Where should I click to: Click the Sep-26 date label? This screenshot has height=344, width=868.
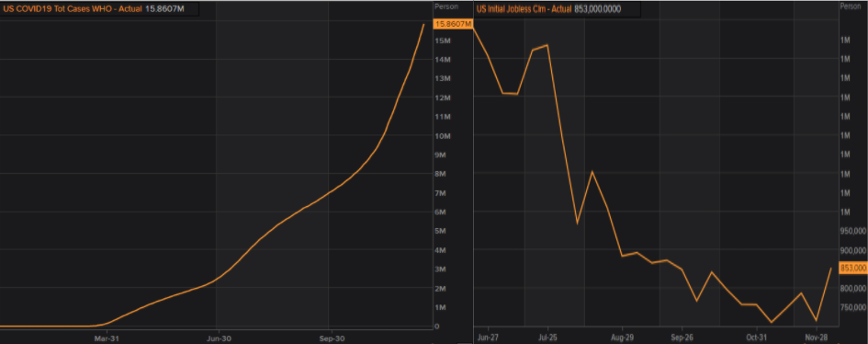tap(682, 337)
